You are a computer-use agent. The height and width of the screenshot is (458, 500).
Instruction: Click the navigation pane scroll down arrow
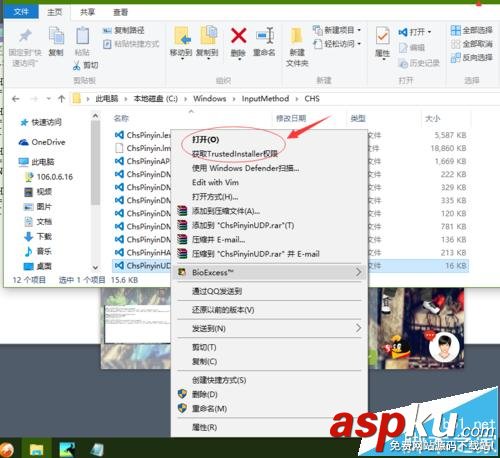coord(95,267)
